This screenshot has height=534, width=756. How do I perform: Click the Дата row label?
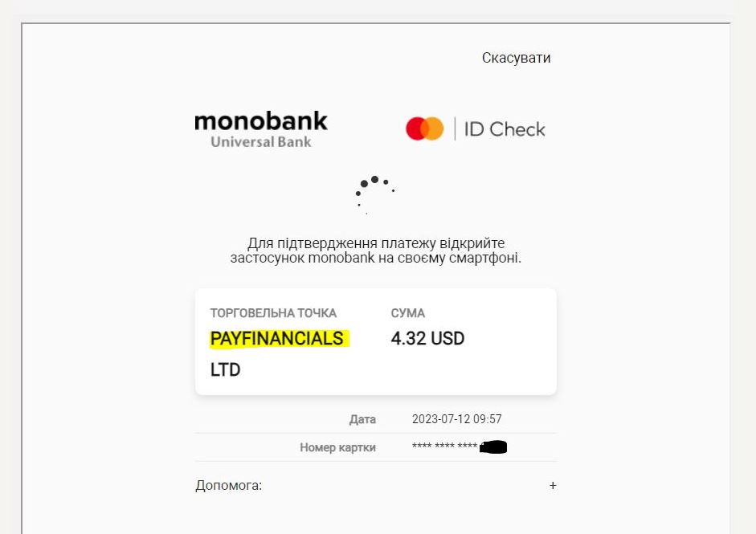pyautogui.click(x=362, y=419)
